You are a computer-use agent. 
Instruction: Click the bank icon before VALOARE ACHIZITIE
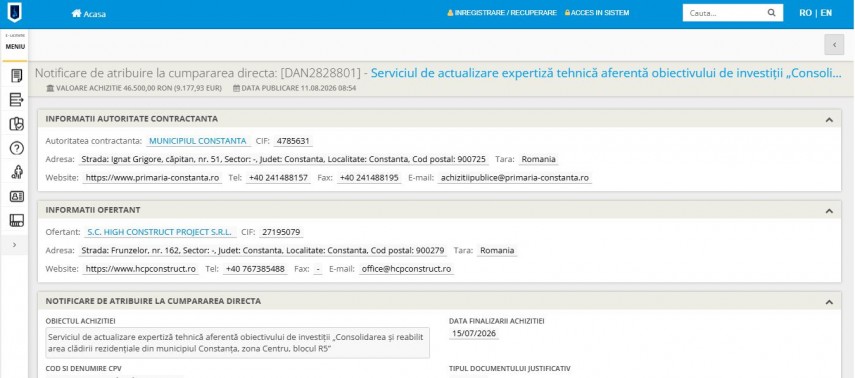50,88
